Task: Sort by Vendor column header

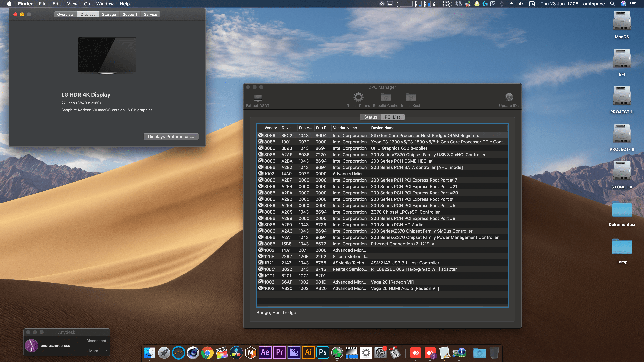Action: point(271,128)
